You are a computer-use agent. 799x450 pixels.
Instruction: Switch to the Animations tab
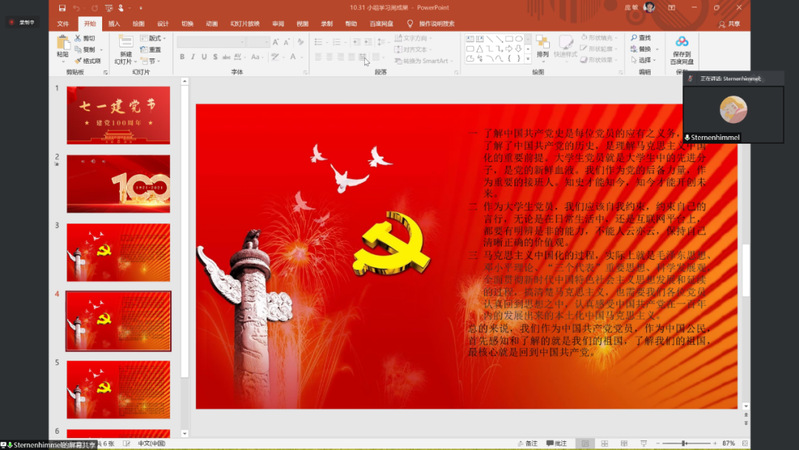point(212,23)
